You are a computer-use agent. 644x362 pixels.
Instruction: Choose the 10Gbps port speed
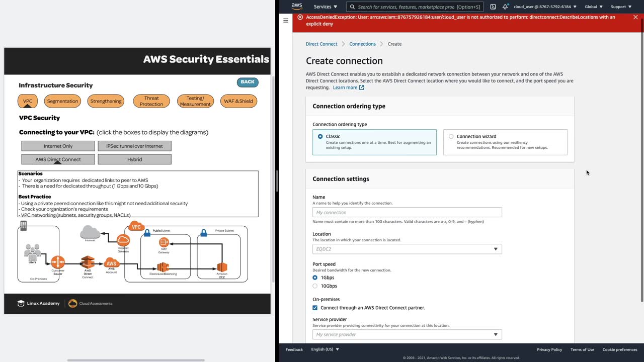click(315, 286)
